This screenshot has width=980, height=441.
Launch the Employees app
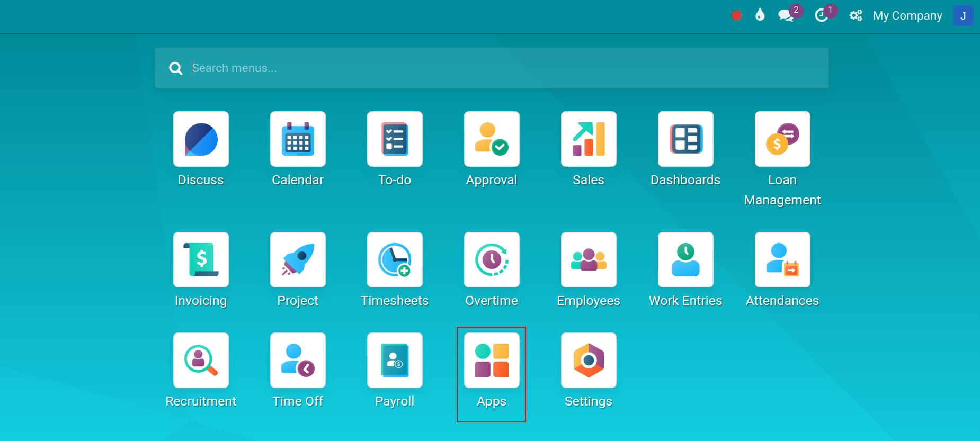click(589, 260)
